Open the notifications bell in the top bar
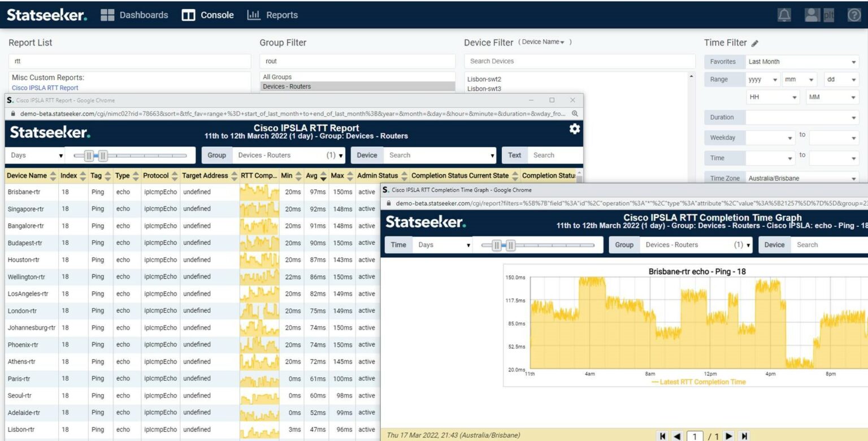The image size is (868, 441). click(x=784, y=15)
